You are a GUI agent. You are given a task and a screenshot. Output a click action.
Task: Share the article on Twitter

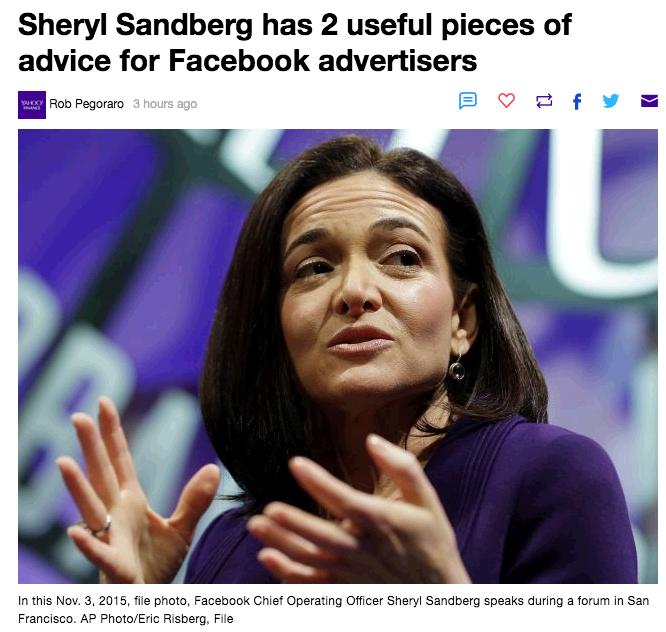click(611, 101)
